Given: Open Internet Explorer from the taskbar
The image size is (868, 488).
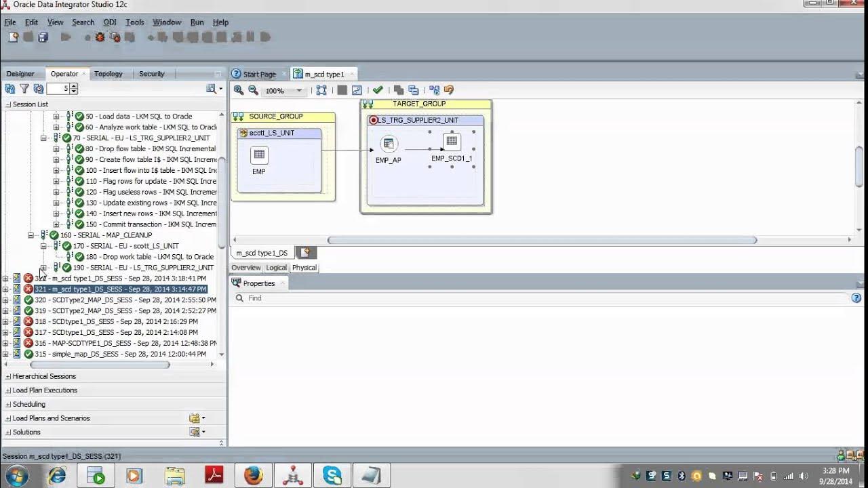Looking at the screenshot, I should [x=57, y=476].
